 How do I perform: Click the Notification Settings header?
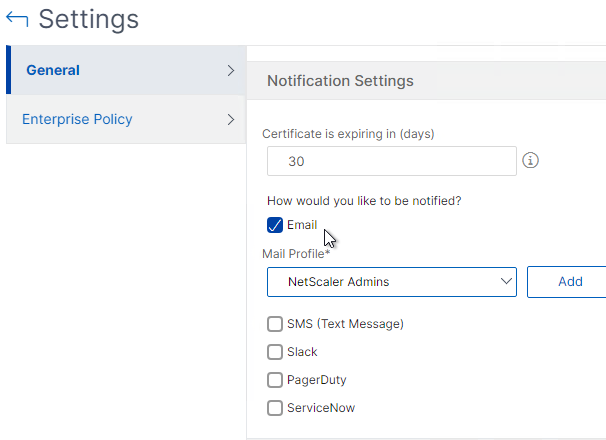click(340, 81)
